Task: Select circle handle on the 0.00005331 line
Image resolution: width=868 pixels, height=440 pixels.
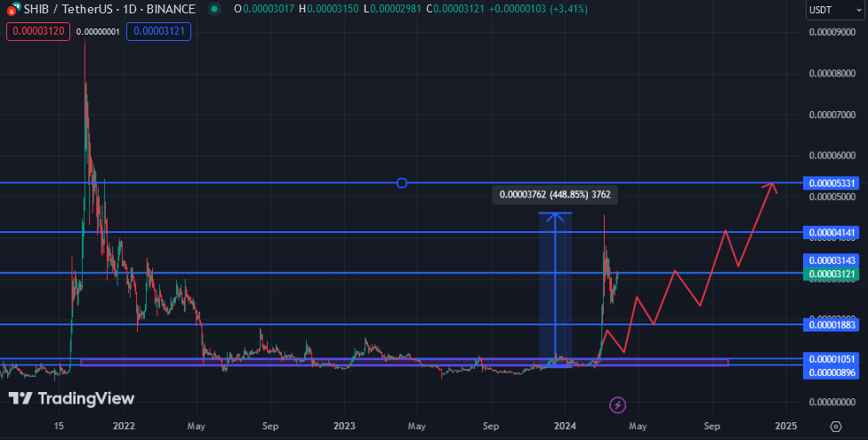Action: coord(402,182)
